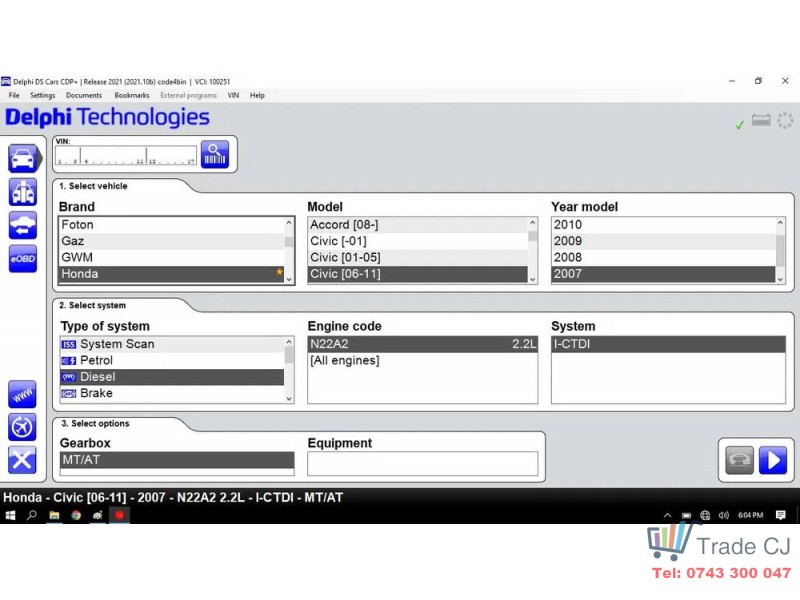Open the Documents menu
The image size is (800, 600).
(x=84, y=95)
